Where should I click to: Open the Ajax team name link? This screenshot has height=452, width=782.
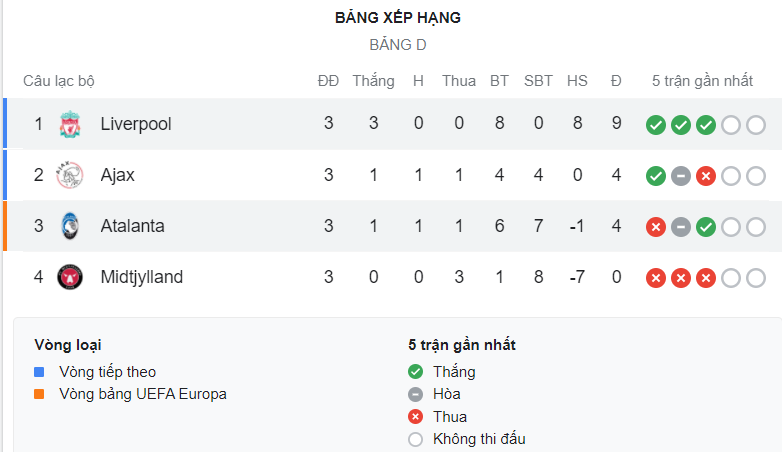click(x=118, y=175)
